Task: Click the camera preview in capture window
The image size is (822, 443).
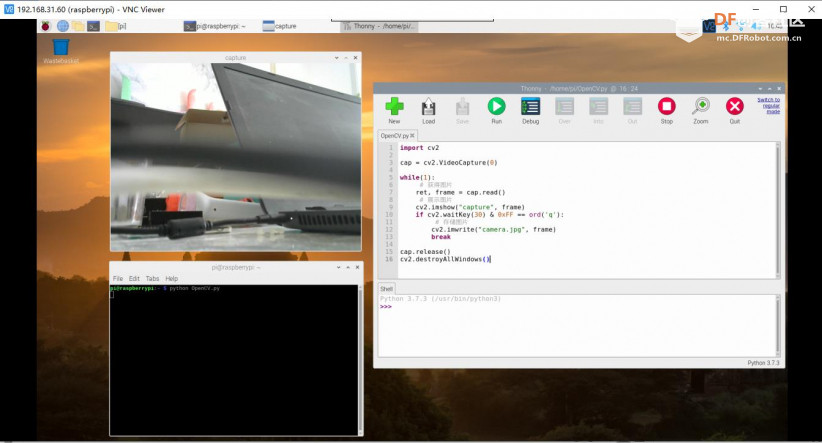Action: [x=235, y=157]
